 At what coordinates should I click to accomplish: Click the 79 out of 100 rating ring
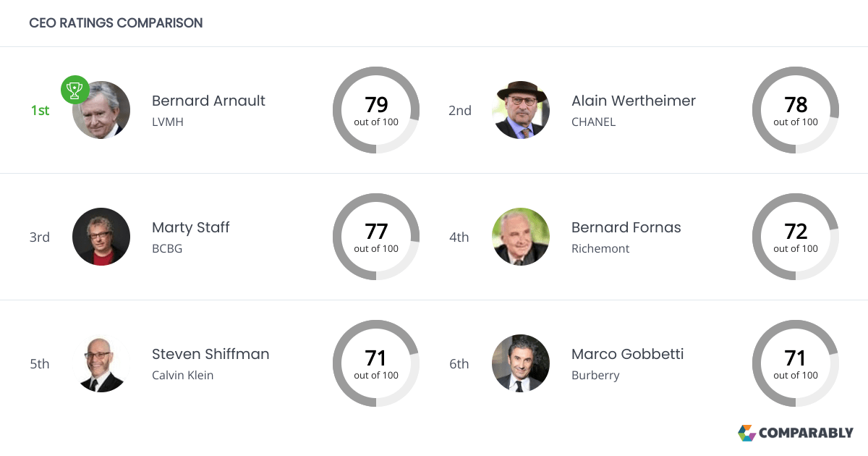tap(376, 110)
